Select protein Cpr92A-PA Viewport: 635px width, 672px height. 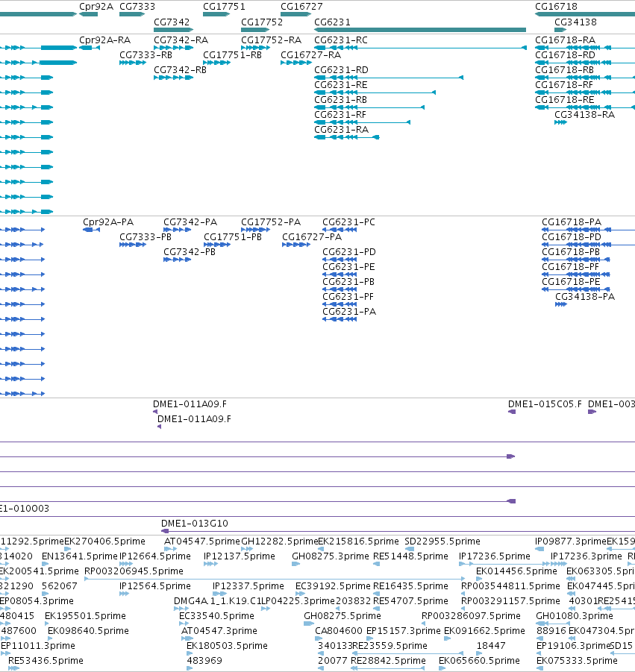click(x=108, y=222)
